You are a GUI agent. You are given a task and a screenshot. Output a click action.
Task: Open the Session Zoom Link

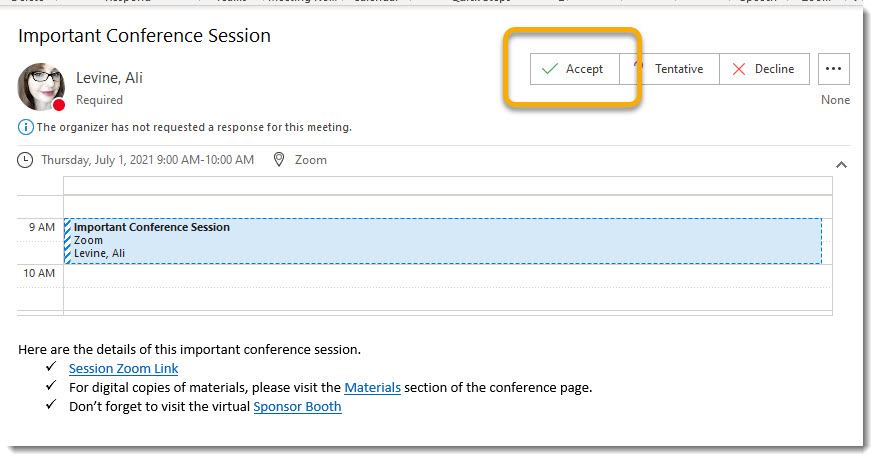coord(123,369)
